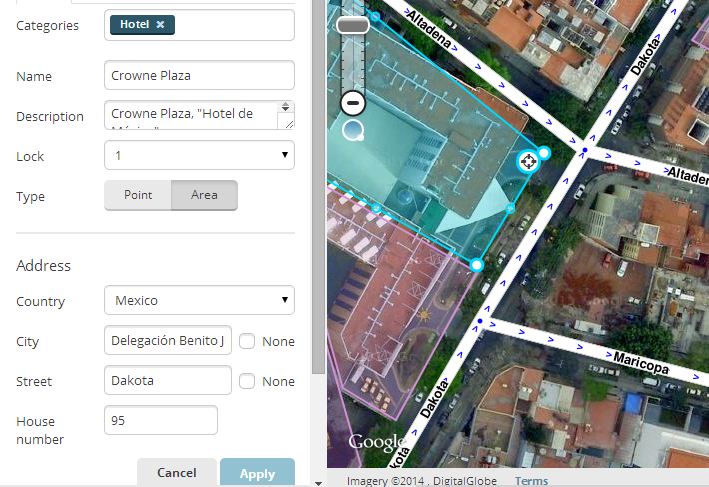Toggle the None checkbox for Street

coord(248,381)
